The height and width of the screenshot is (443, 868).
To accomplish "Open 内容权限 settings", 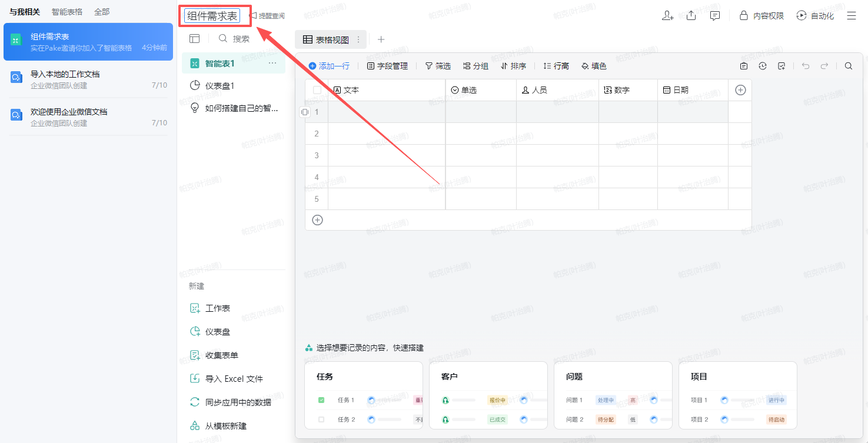I will [762, 16].
